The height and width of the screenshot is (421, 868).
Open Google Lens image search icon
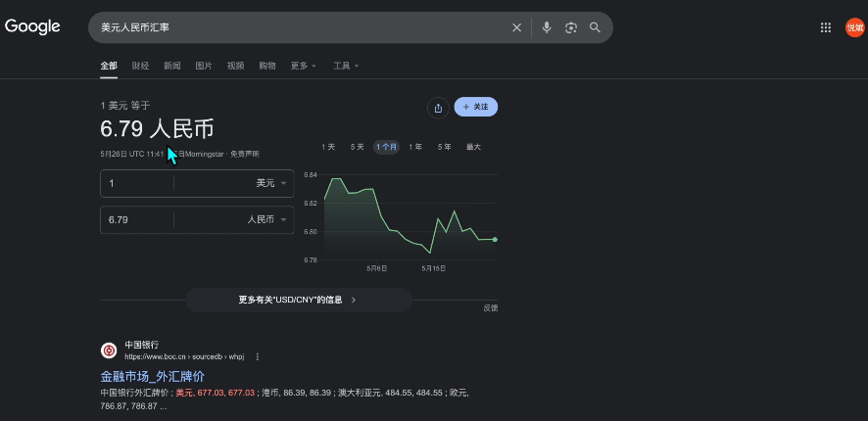[571, 27]
